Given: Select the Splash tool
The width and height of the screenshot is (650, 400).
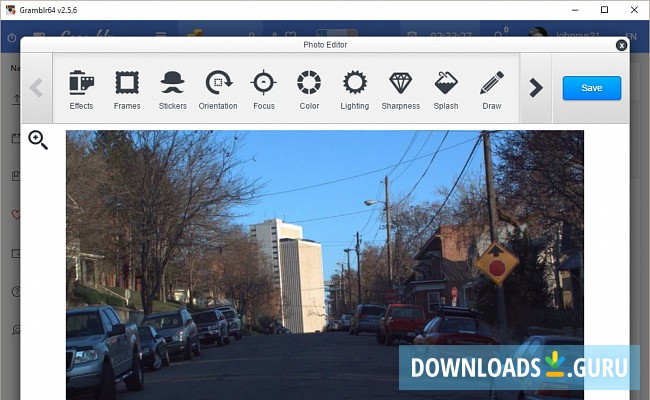Looking at the screenshot, I should point(446,89).
